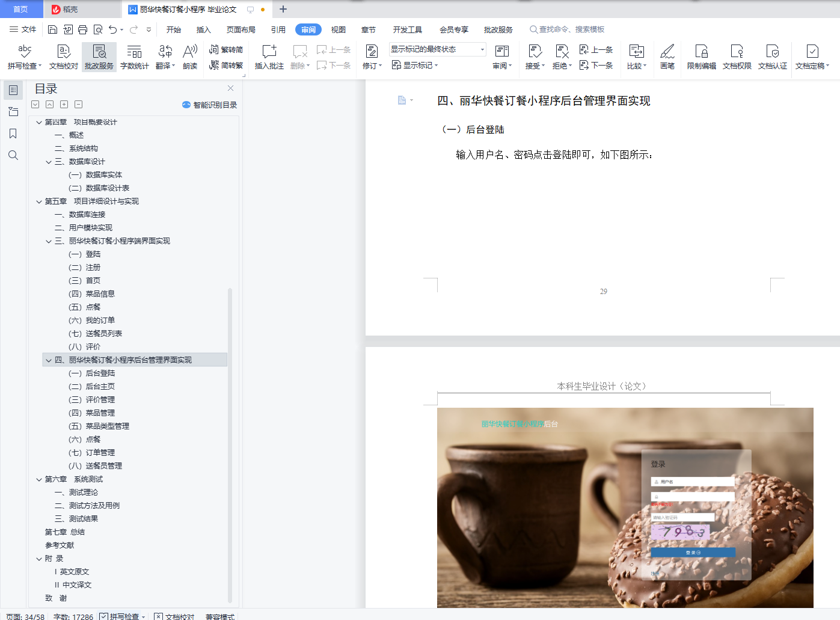Viewport: 840px width, 620px height.
Task: Switch to the 开发工具 ribbon tab
Action: [408, 29]
